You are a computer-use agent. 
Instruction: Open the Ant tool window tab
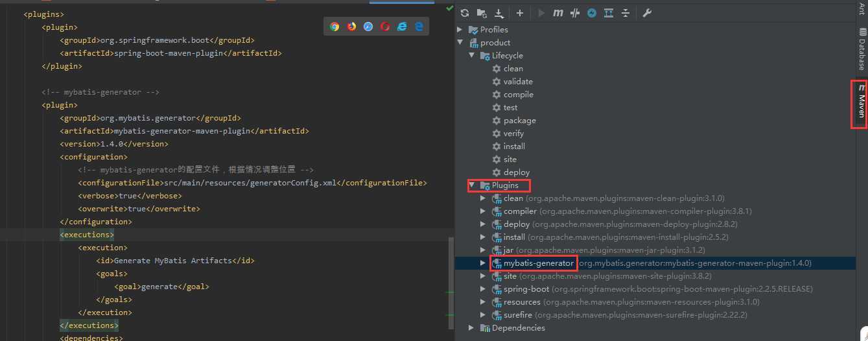(x=861, y=8)
